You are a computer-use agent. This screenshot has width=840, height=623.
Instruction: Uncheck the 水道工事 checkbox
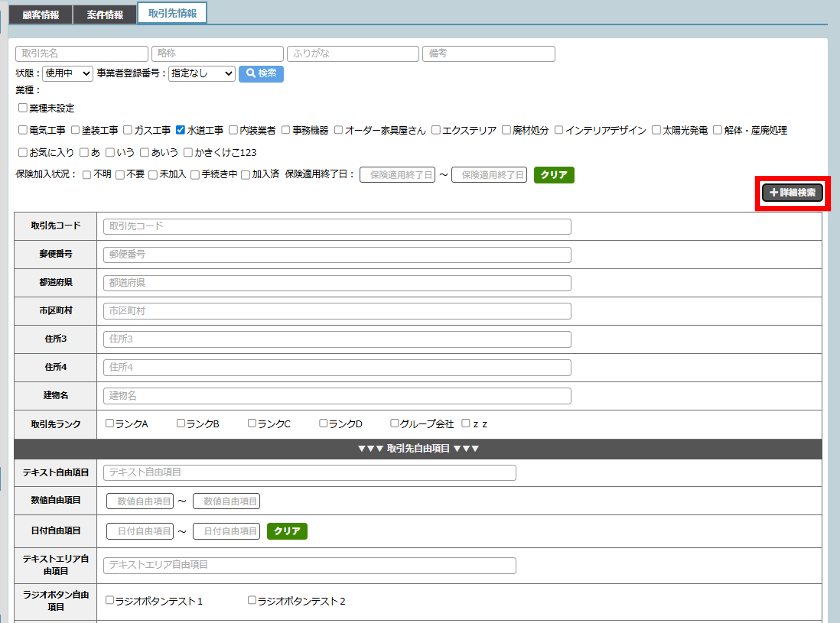point(180,130)
